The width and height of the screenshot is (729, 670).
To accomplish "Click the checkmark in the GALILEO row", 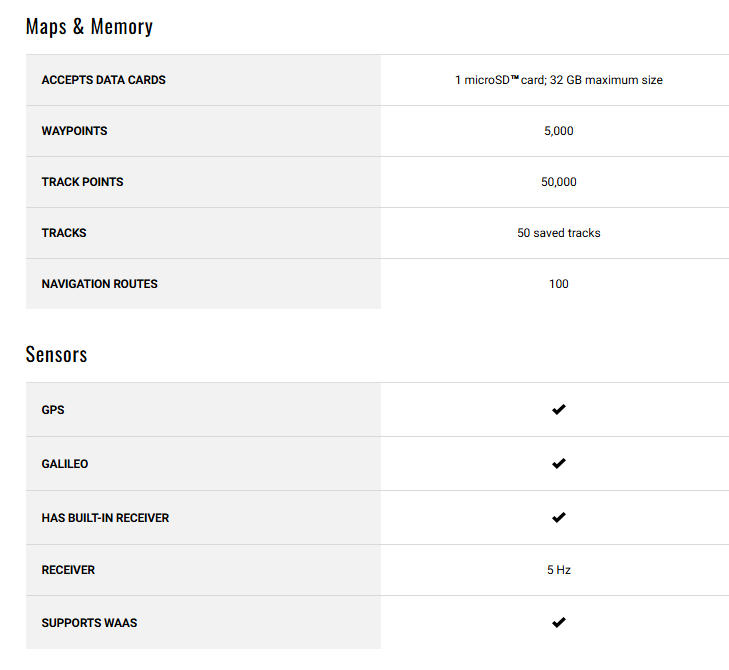I will pyautogui.click(x=558, y=464).
